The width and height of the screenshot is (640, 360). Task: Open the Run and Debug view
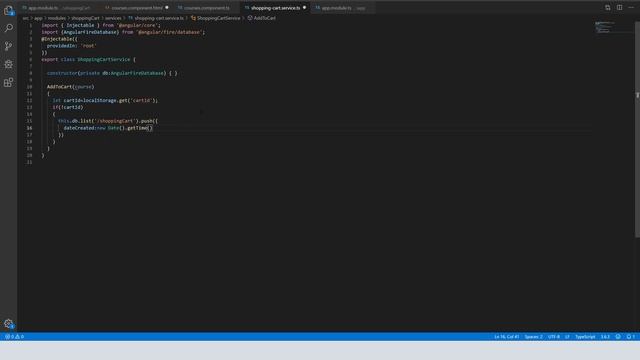(9, 64)
